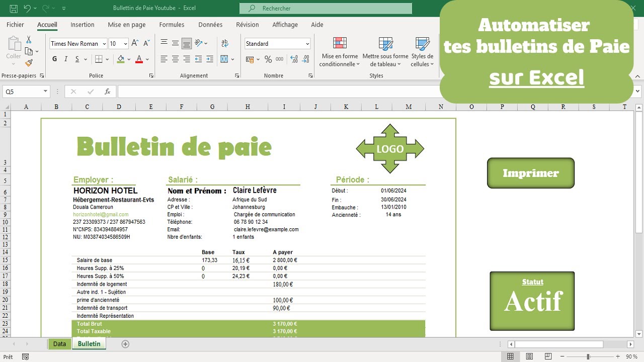Click the Imprimer button

pos(531,173)
